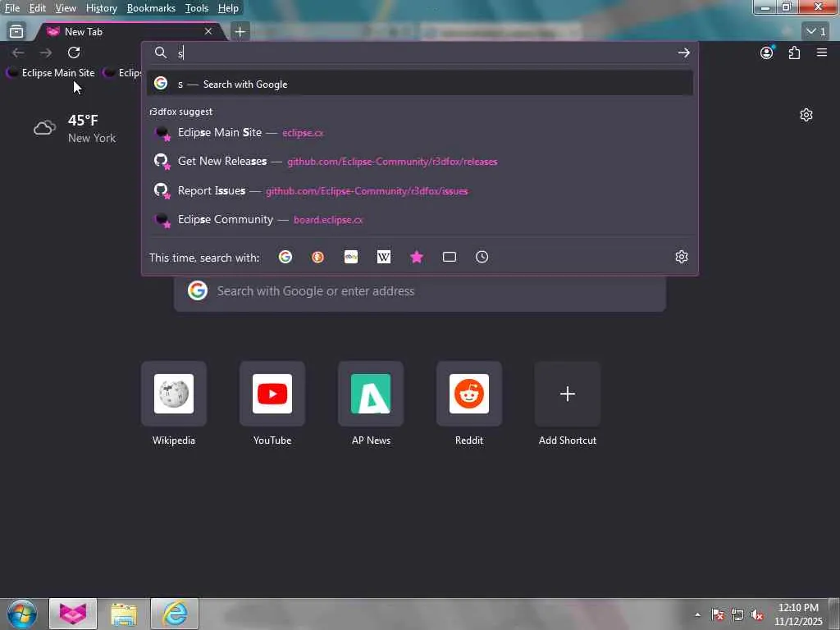Go back one page
840x630 pixels.
[18, 52]
